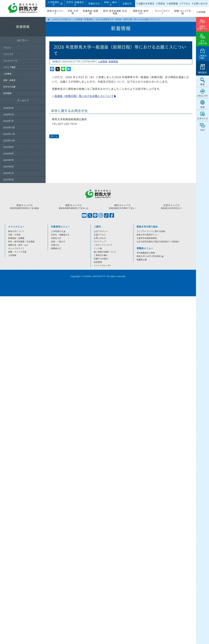
Task: Share article on Hatena Bookmark icon
Action: tap(69, 69)
